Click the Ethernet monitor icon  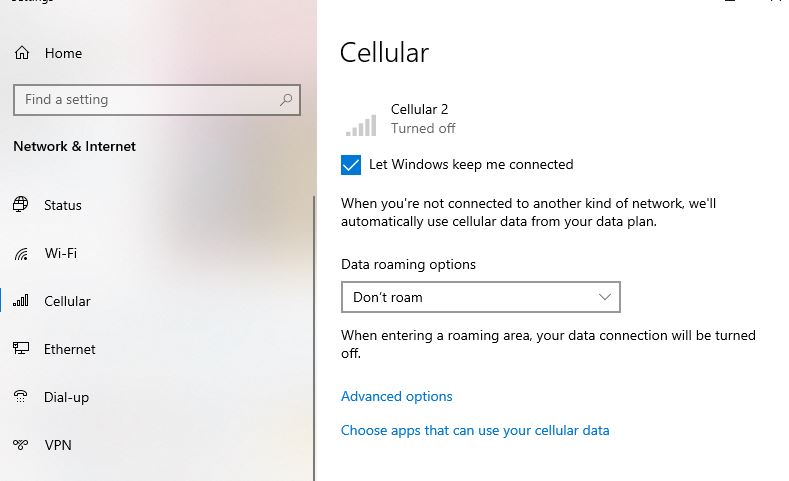21,348
